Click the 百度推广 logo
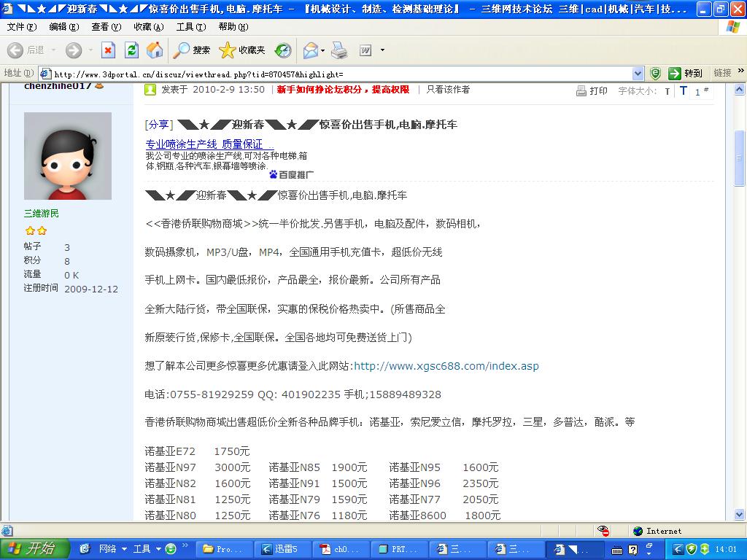This screenshot has height=560, width=747. pos(291,175)
